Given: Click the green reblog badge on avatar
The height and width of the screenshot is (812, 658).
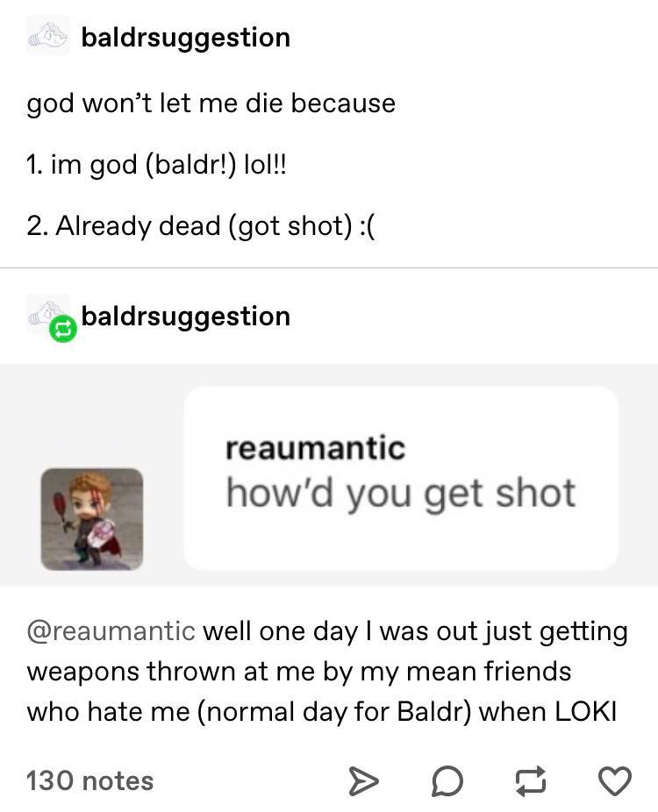Looking at the screenshot, I should (x=63, y=328).
